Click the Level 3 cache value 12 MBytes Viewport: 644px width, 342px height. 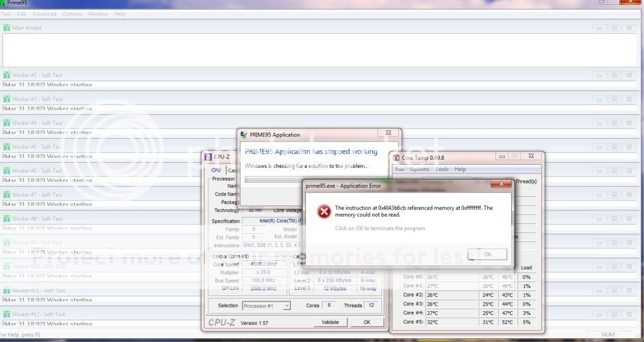click(335, 289)
